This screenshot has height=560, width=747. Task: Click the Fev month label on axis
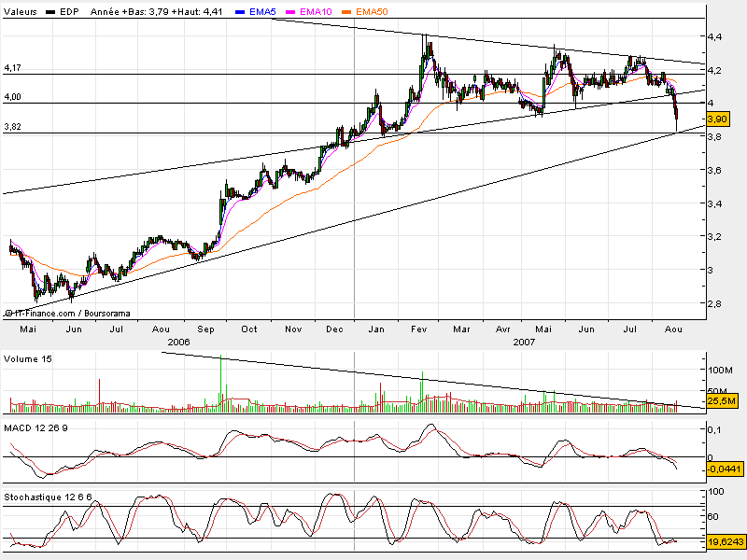click(418, 329)
